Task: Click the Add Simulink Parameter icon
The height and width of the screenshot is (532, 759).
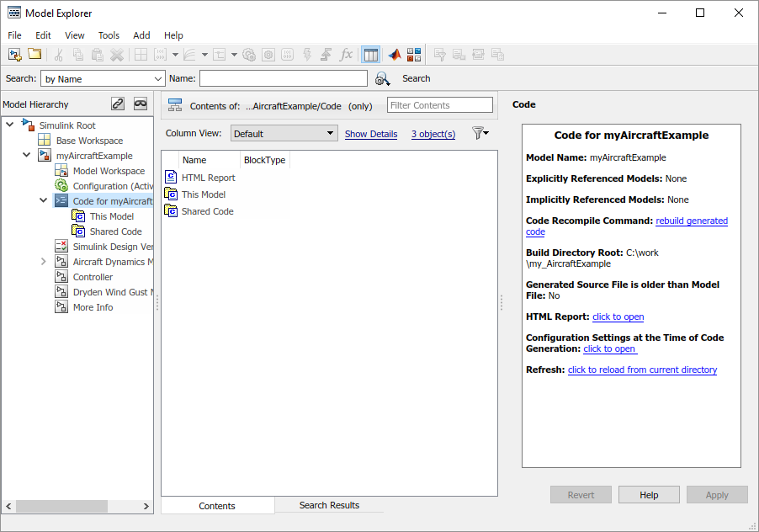Action: (160, 55)
